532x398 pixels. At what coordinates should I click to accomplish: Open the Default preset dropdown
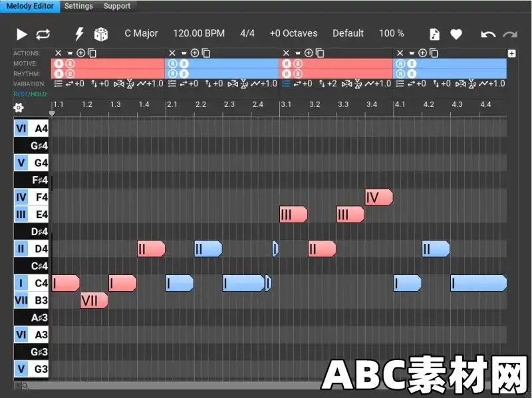(348, 33)
